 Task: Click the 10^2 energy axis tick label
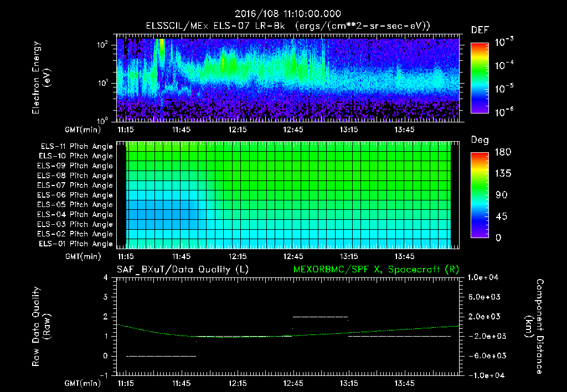click(x=102, y=45)
